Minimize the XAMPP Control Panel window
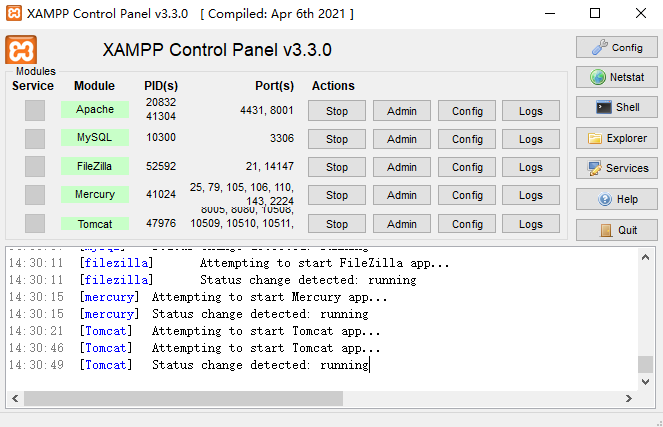This screenshot has width=663, height=427. pos(550,14)
